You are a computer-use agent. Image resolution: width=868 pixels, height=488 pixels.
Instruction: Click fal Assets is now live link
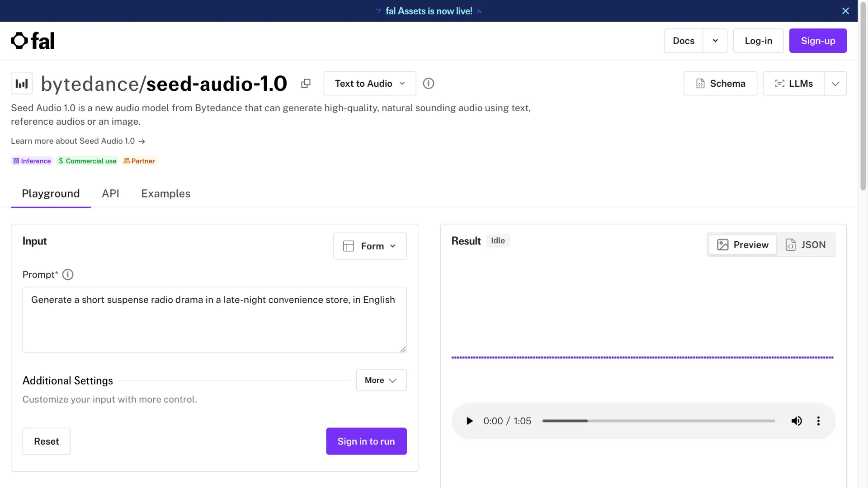tap(429, 11)
